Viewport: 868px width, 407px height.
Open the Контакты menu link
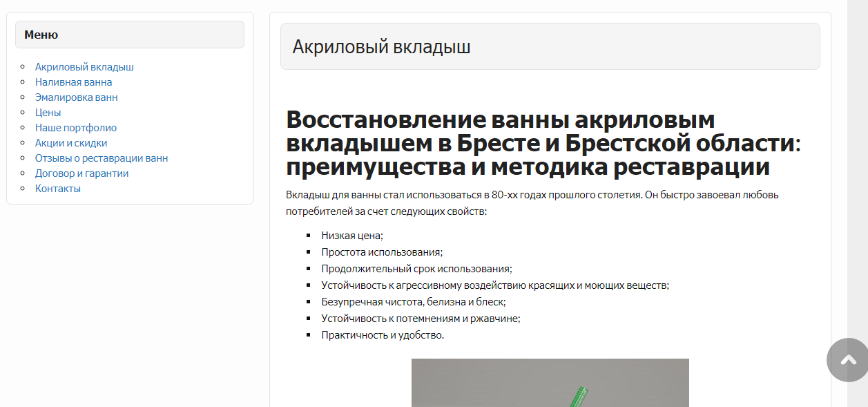[x=58, y=189]
